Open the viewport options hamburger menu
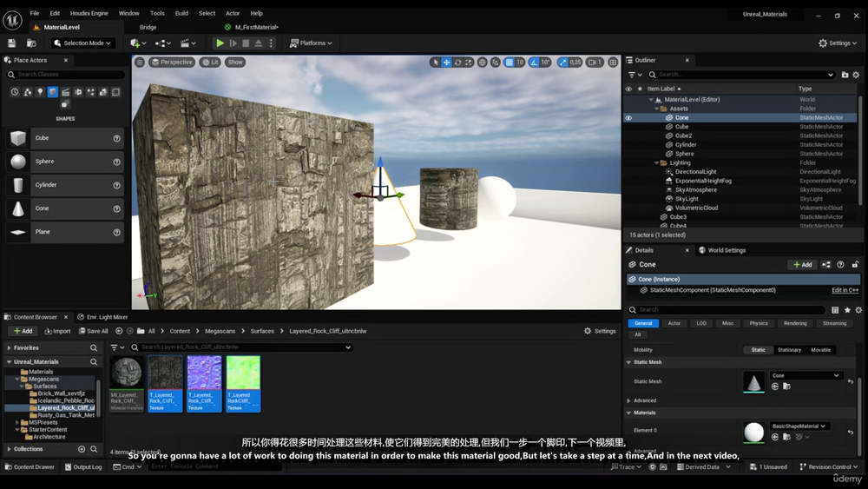Image resolution: width=868 pixels, height=489 pixels. pyautogui.click(x=140, y=62)
